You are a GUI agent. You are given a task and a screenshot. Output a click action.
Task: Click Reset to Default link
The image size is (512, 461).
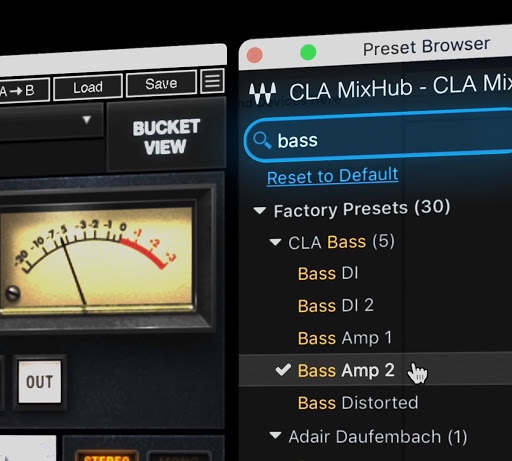click(x=333, y=176)
